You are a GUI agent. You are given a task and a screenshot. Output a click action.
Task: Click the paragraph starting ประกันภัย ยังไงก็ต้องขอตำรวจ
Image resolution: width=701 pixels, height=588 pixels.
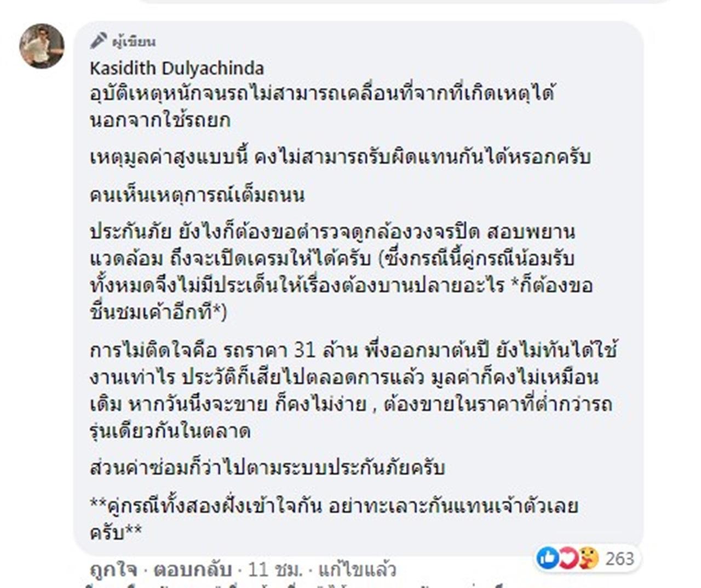(x=340, y=272)
